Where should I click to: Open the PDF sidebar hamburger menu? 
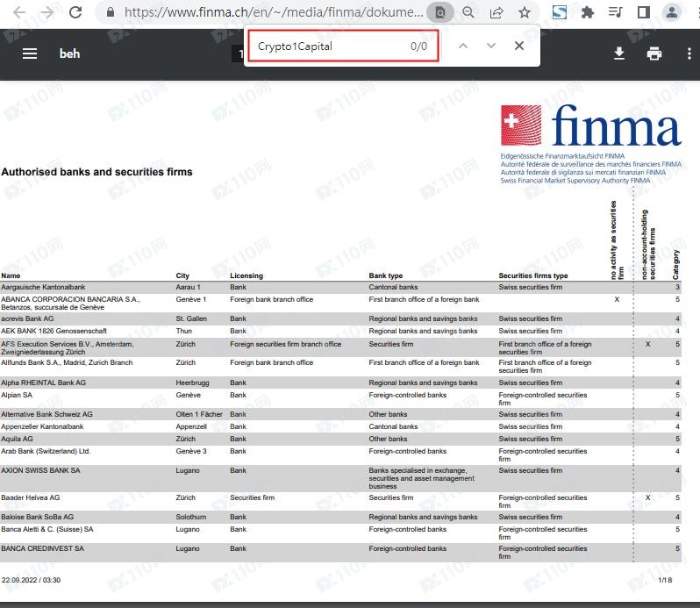[x=30, y=54]
